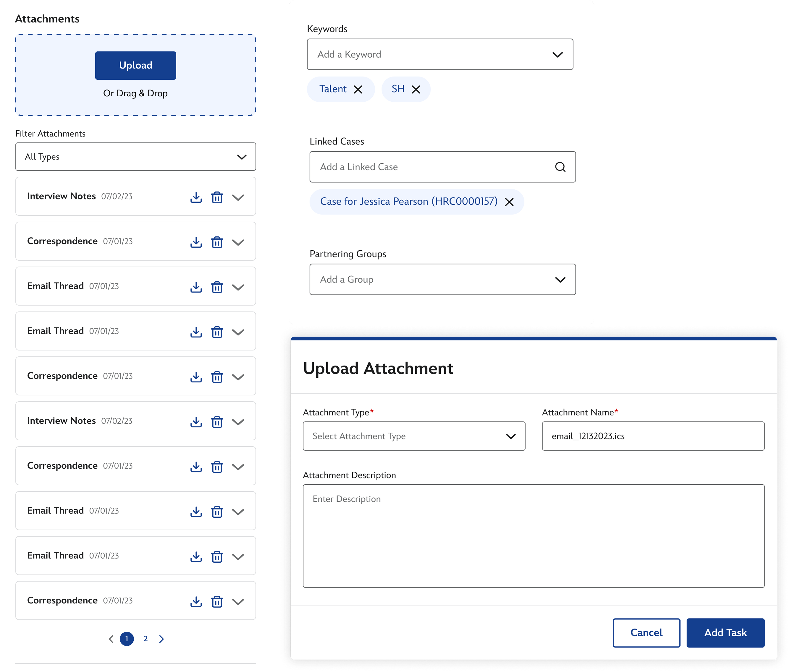Open the Add a Keyword dropdown
The height and width of the screenshot is (672, 789).
[440, 54]
